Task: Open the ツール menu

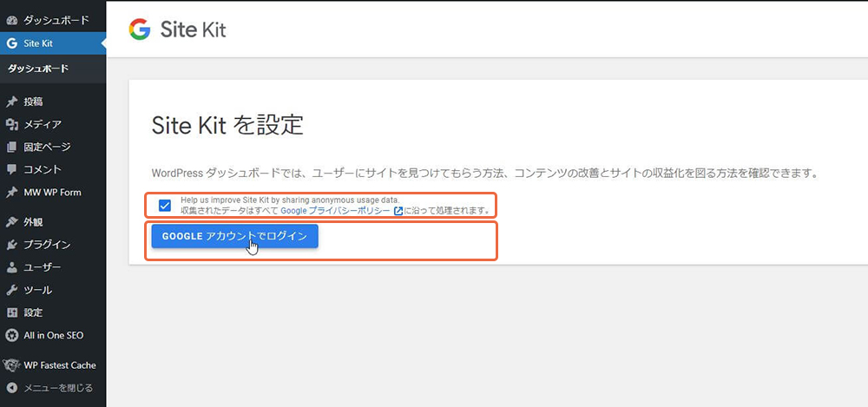Action: [53, 290]
